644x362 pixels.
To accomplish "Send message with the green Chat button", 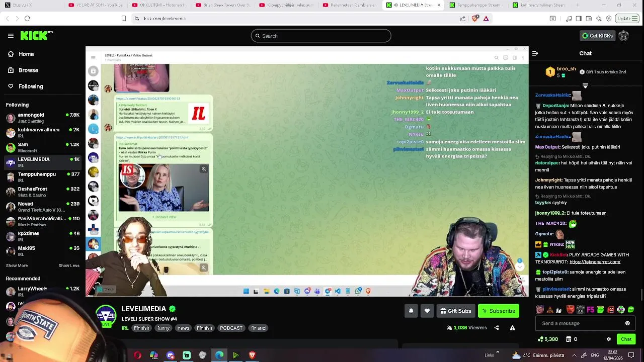I will (x=626, y=339).
